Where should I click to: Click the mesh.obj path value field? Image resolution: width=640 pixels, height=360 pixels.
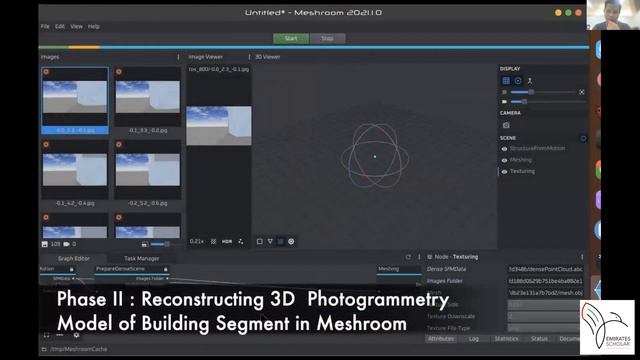[545, 293]
